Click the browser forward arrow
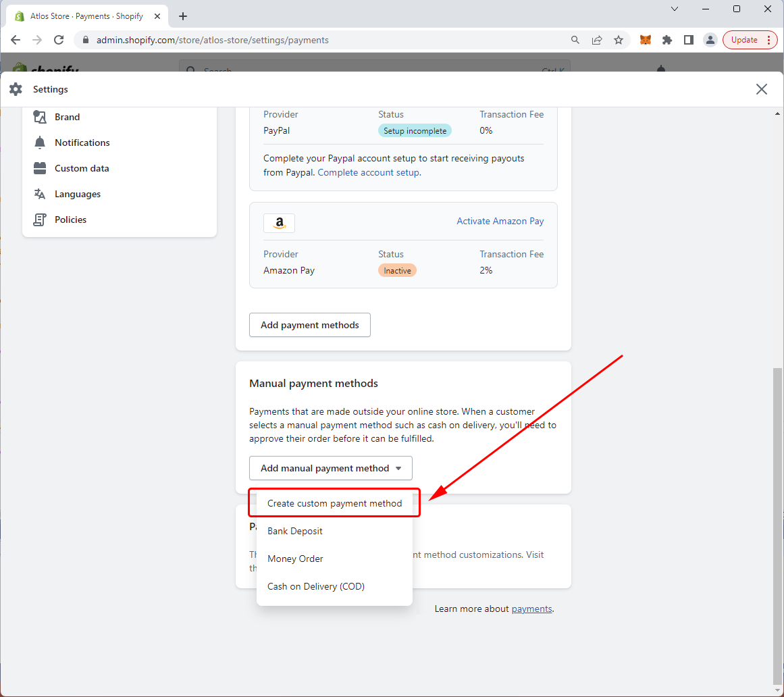 pyautogui.click(x=37, y=40)
